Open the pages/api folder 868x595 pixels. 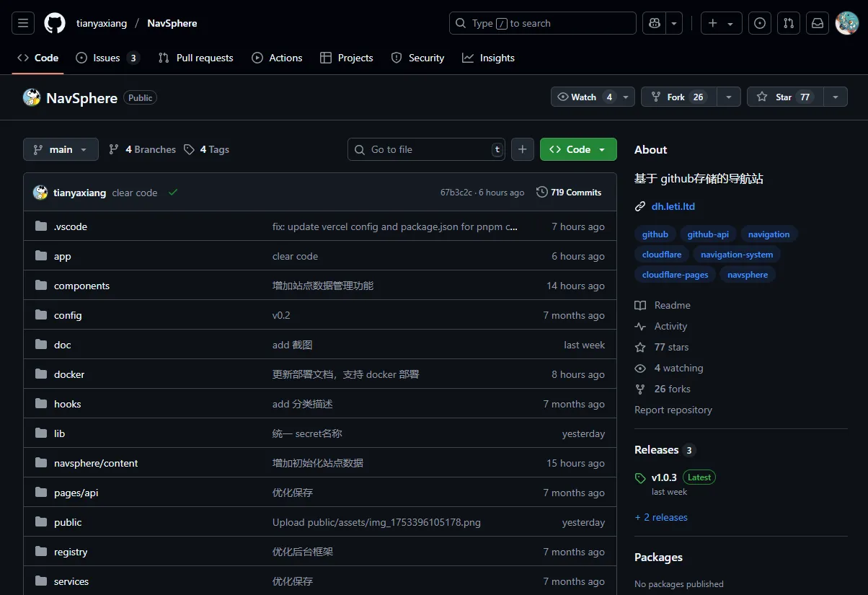click(x=76, y=493)
